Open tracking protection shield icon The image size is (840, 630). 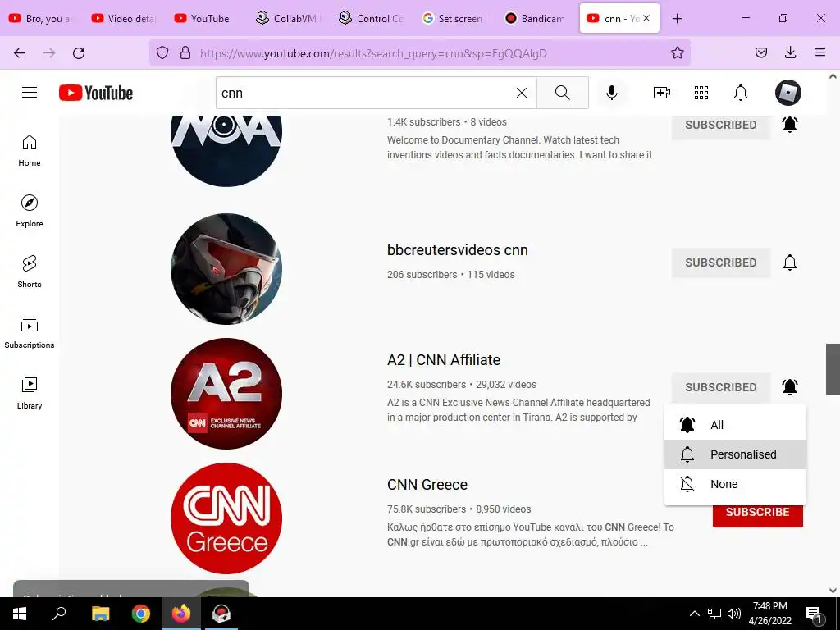[162, 52]
